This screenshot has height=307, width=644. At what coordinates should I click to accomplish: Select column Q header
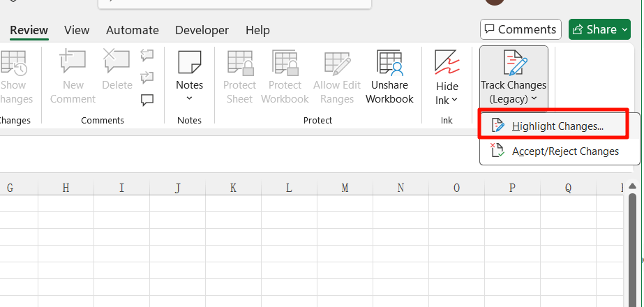(569, 188)
